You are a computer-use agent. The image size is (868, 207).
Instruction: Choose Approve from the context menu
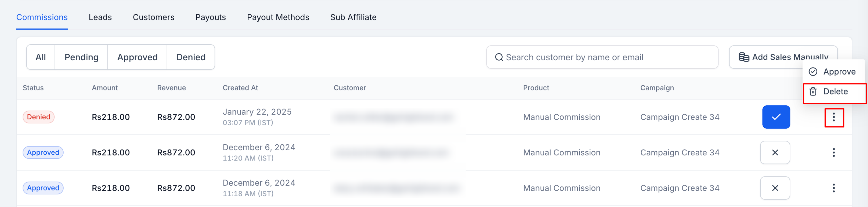point(839,72)
